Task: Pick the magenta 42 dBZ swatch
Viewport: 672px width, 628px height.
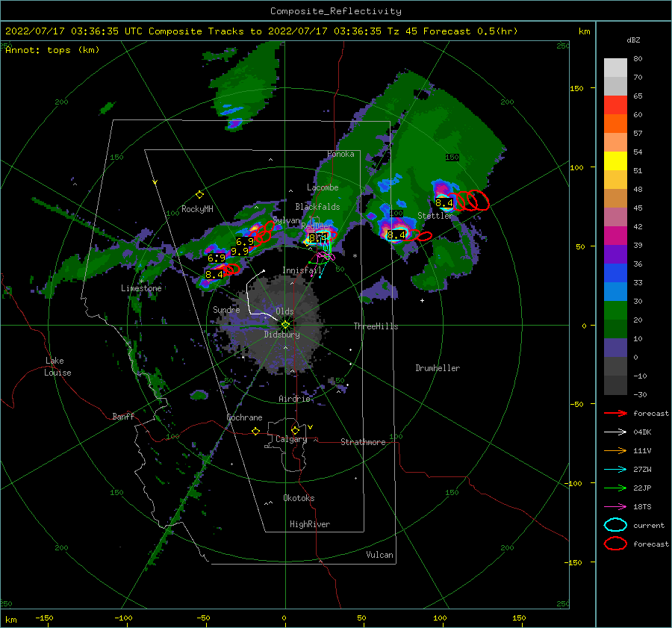Action: point(615,235)
